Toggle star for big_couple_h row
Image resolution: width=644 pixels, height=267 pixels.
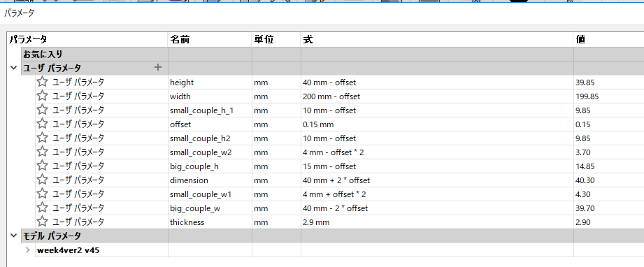pyautogui.click(x=42, y=166)
